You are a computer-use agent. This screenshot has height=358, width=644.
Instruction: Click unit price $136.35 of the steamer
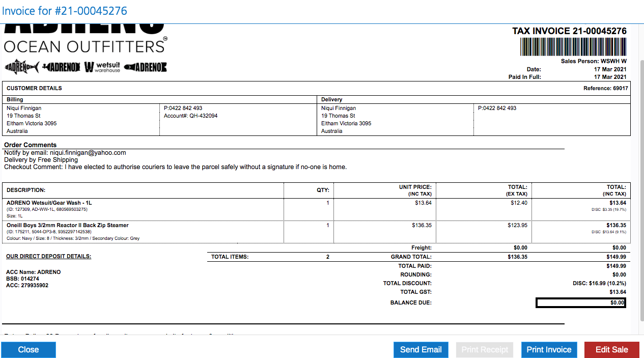tap(422, 225)
